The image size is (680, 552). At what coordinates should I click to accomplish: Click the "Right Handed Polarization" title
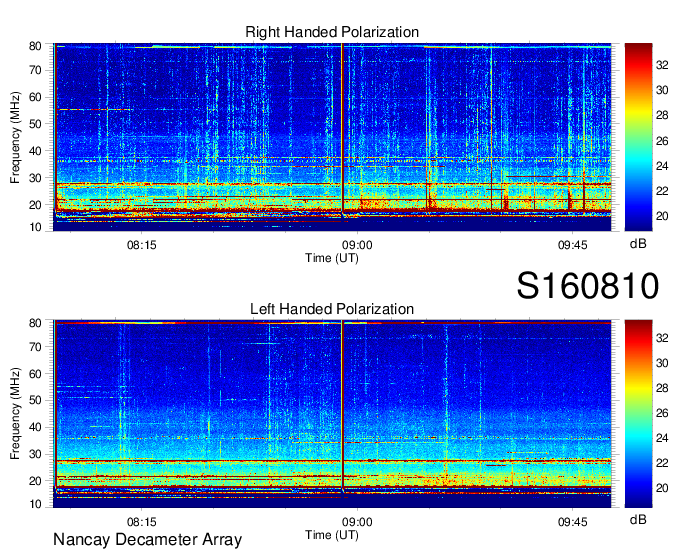[x=332, y=32]
